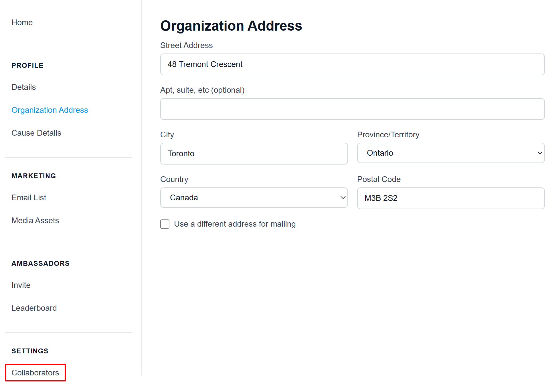Open the Cause Details page
Screen dimensions: 550x392
pyautogui.click(x=36, y=133)
